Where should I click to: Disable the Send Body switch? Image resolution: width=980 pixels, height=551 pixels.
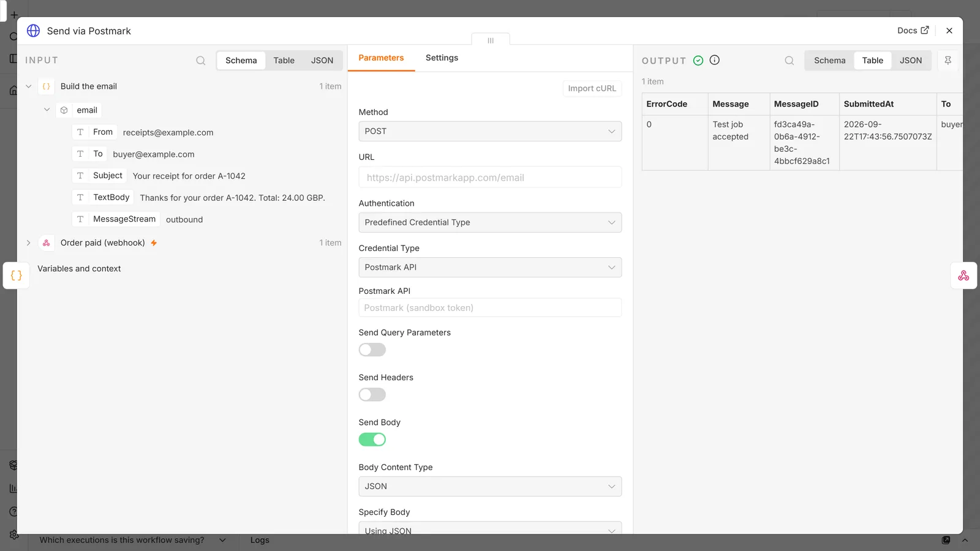(372, 440)
